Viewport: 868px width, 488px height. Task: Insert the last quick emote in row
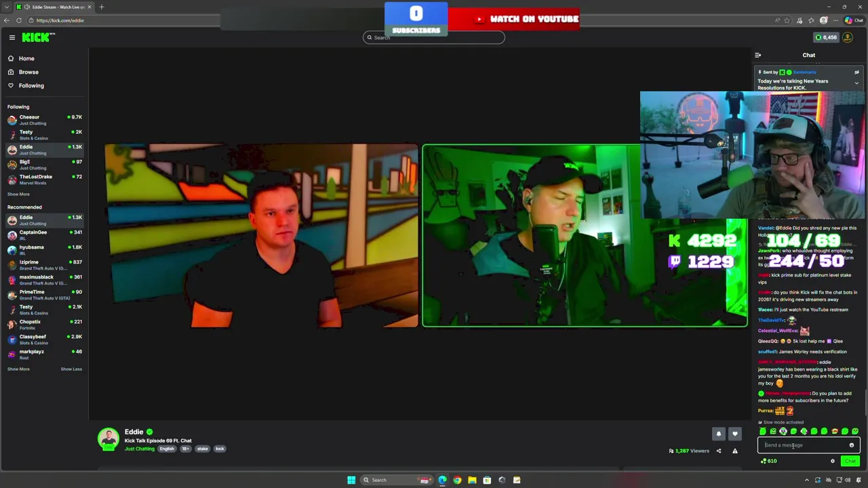pos(855,431)
